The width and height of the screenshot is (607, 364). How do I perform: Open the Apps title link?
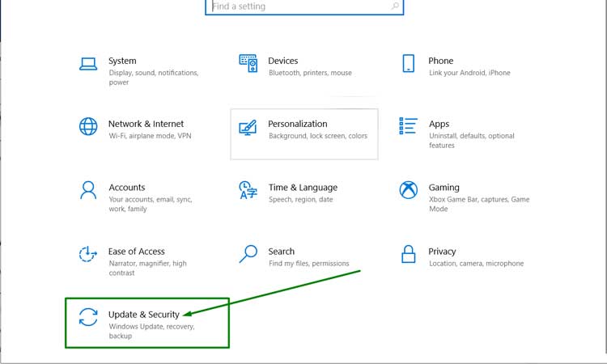(439, 125)
